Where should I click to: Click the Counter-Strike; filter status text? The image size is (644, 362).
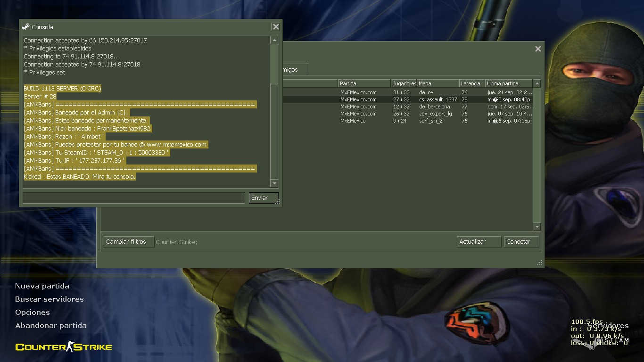[x=176, y=242]
